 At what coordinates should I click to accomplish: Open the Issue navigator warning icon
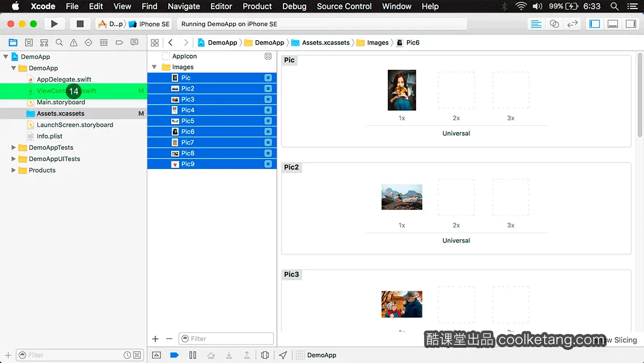click(x=74, y=43)
